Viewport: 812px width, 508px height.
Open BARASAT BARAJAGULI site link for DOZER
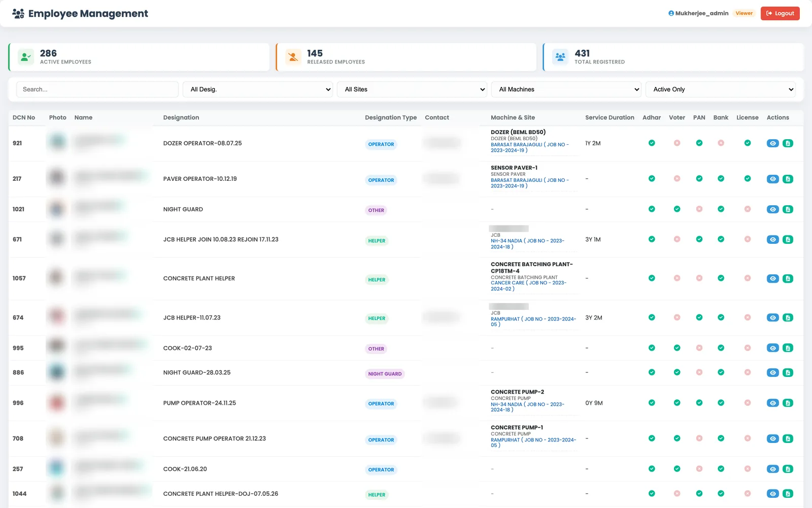[x=529, y=147]
